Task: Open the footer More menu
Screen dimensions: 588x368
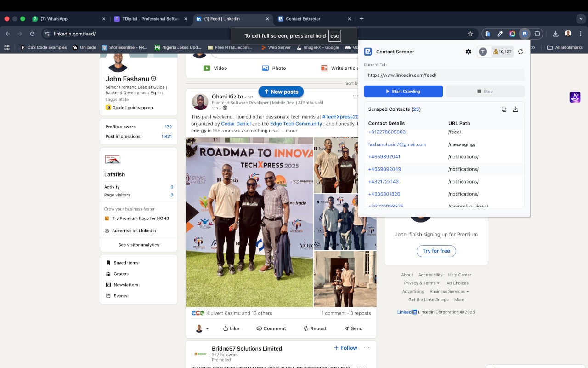Action: (x=459, y=299)
